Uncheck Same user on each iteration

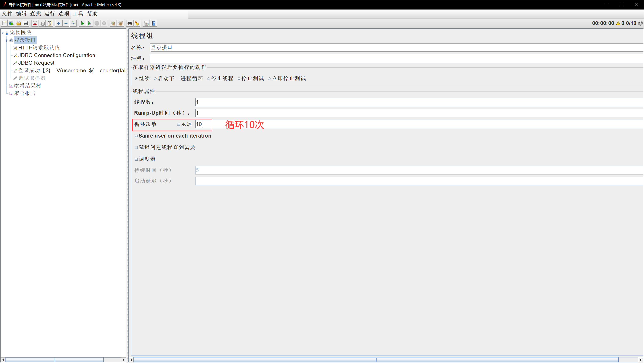pos(136,136)
